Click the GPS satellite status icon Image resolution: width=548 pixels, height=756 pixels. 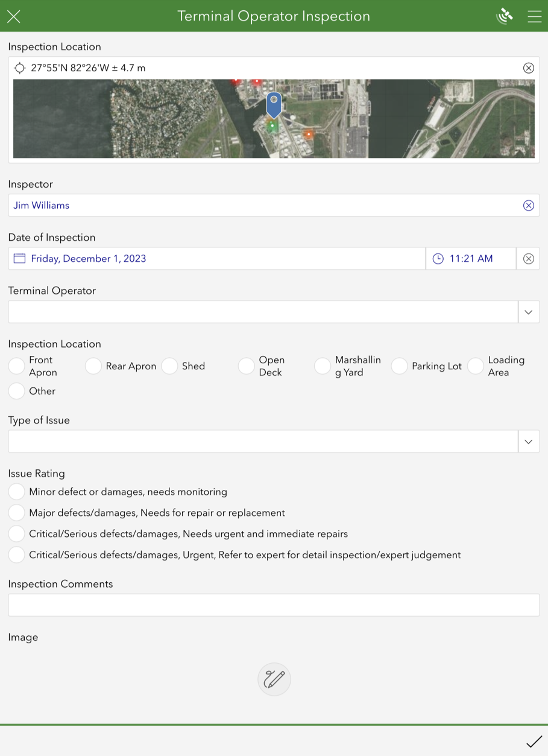(504, 16)
